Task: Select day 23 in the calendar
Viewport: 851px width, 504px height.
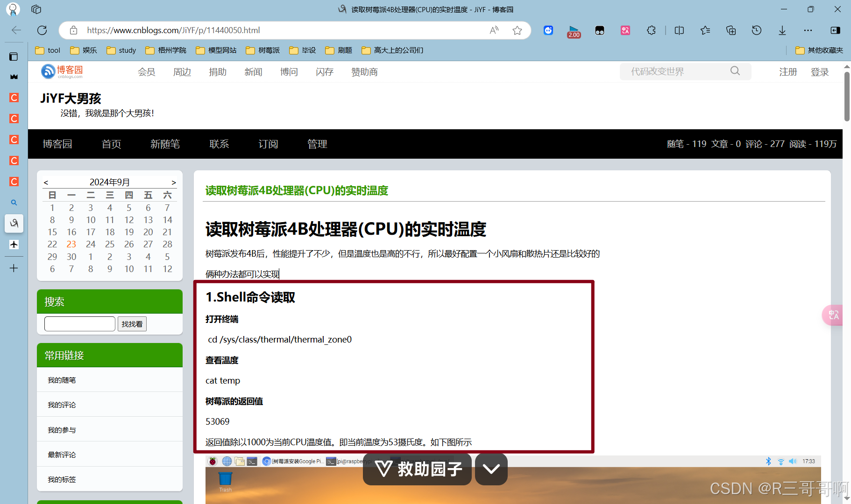Action: (71, 244)
